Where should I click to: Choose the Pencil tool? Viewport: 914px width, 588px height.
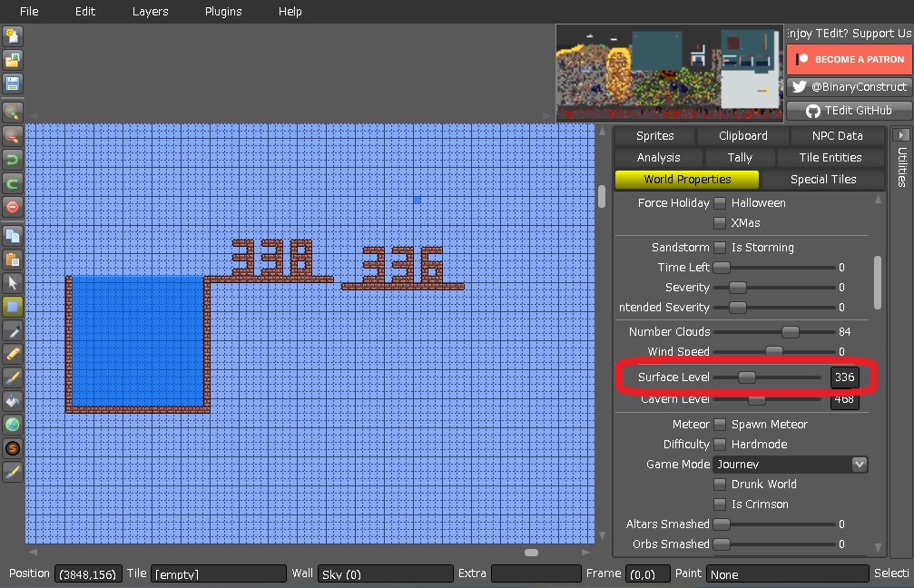(13, 353)
